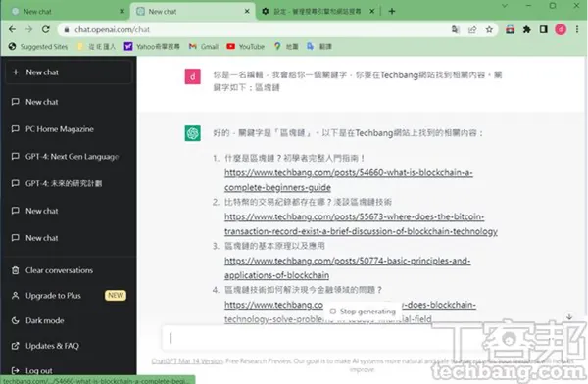The width and height of the screenshot is (588, 384).
Task: Reload the page with refresh icon
Action: click(x=46, y=29)
